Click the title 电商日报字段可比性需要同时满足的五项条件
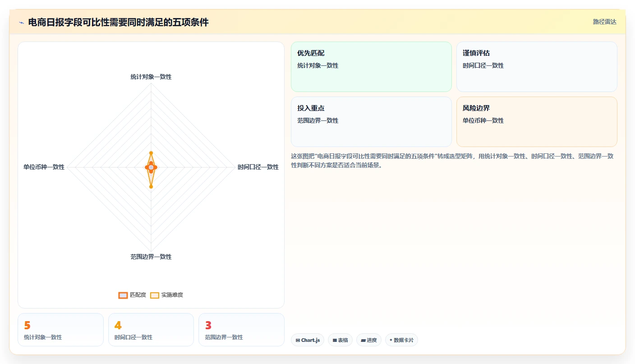Screen dimensions: 635x364 click(x=118, y=22)
